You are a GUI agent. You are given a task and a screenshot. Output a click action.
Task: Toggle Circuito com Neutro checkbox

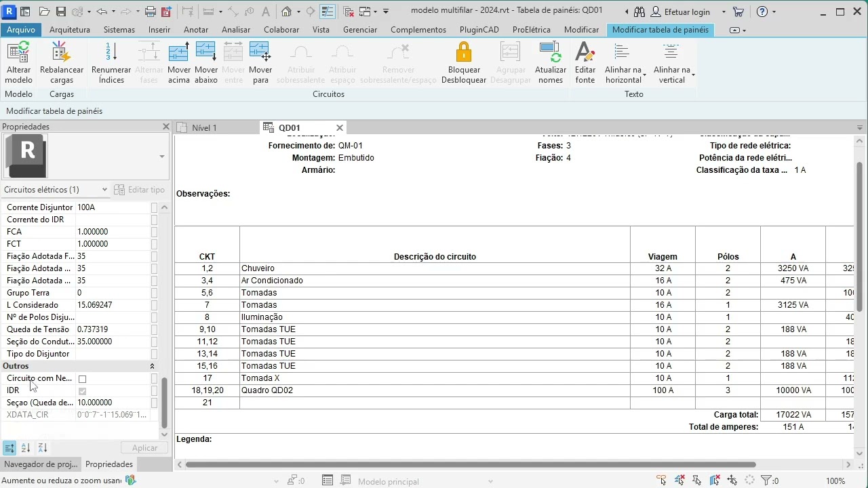82,379
